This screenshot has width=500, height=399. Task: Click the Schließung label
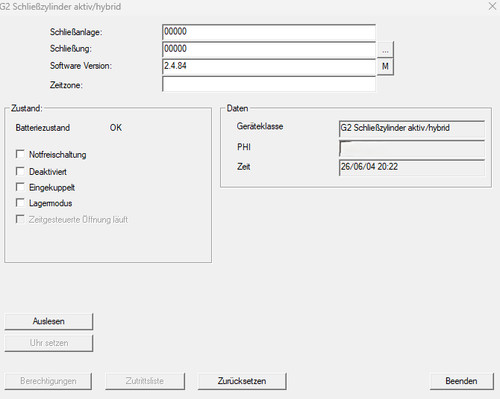point(71,49)
